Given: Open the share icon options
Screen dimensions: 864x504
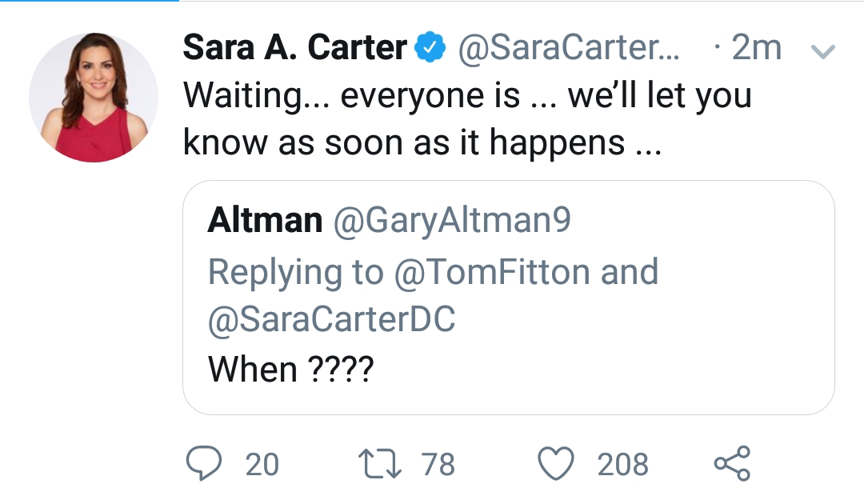Looking at the screenshot, I should 731,464.
